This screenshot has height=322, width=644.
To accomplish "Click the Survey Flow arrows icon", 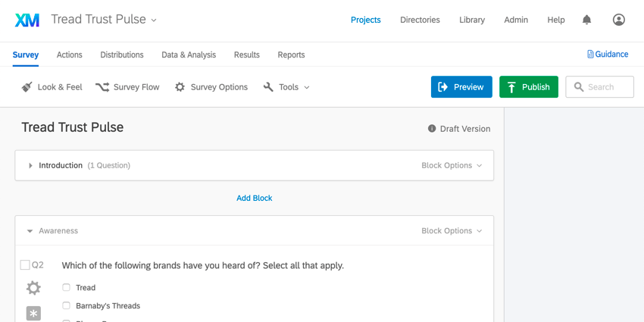I will click(102, 87).
